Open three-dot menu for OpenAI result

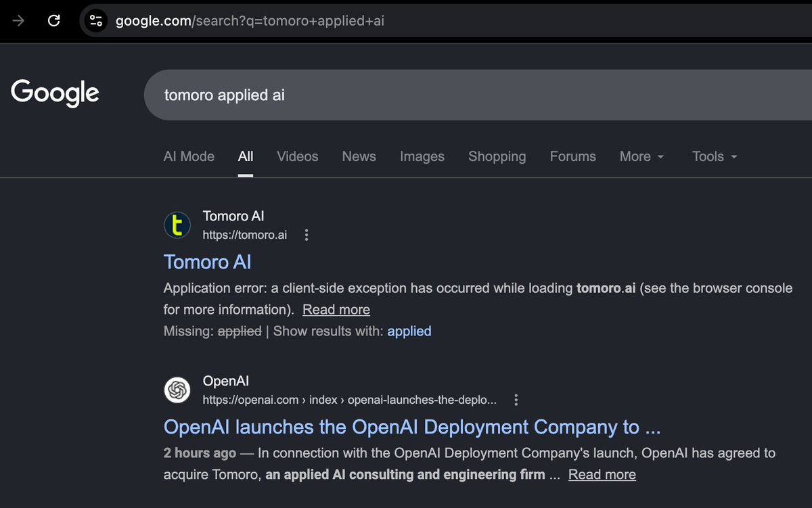(x=516, y=400)
